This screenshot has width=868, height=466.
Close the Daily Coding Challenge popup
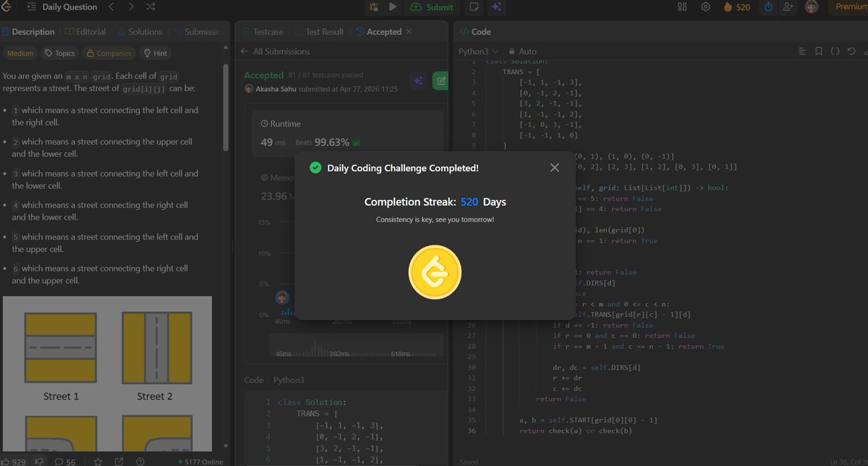pyautogui.click(x=554, y=168)
